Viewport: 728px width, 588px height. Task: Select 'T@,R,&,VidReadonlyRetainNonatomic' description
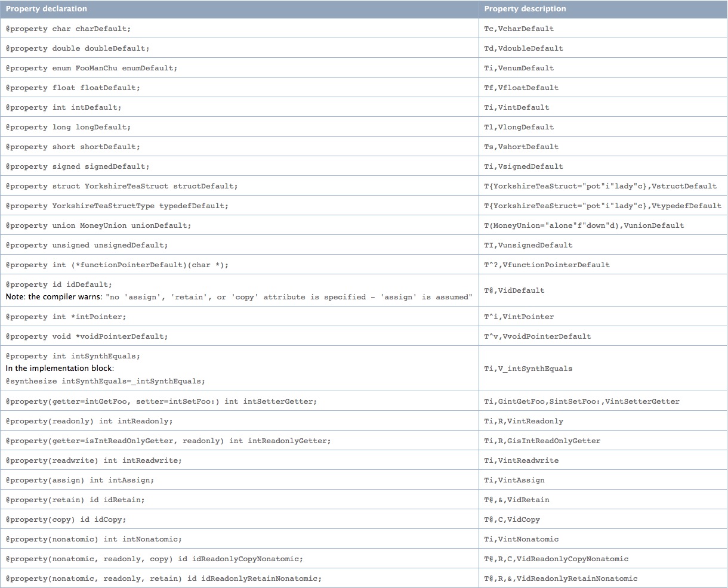point(560,578)
